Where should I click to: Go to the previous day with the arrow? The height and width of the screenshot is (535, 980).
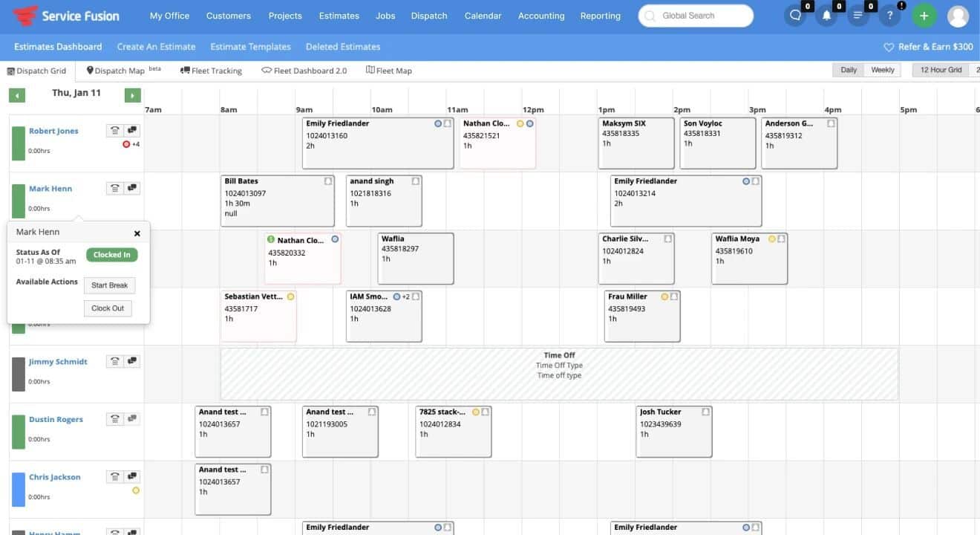[16, 95]
